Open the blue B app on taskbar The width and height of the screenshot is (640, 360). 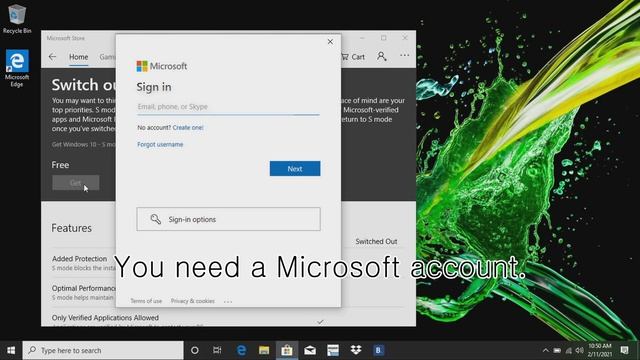tap(378, 350)
